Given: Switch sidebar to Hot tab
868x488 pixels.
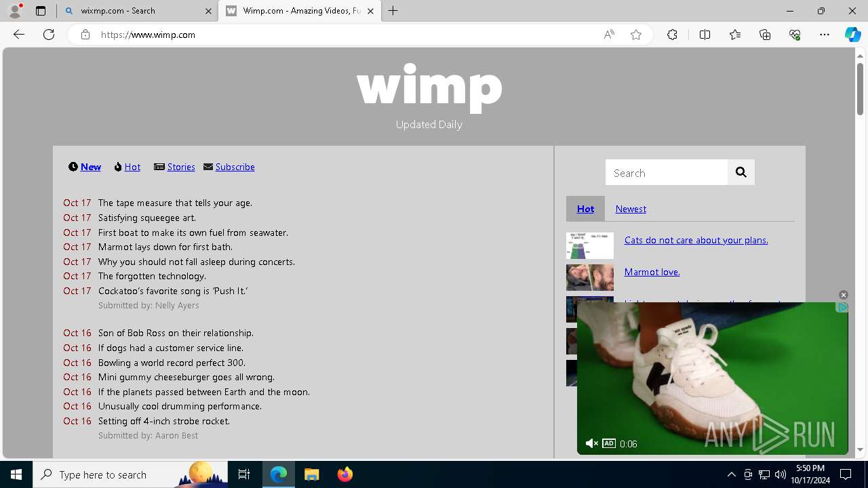Looking at the screenshot, I should click(585, 209).
